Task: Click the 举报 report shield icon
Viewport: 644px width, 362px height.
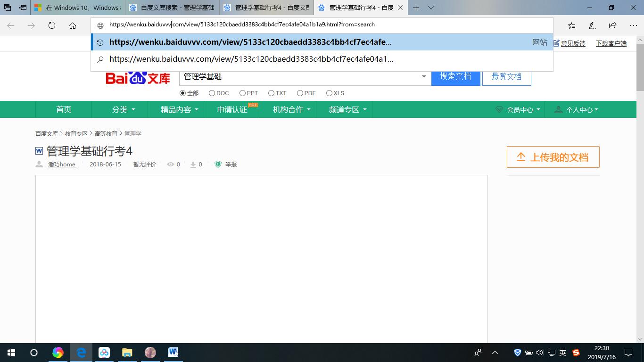Action: pos(218,164)
